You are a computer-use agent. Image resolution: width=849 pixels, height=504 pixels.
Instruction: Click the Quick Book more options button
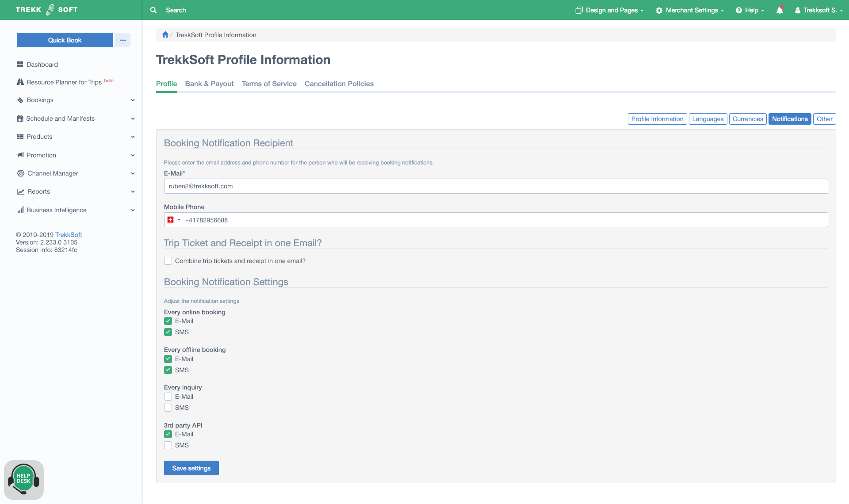[122, 40]
